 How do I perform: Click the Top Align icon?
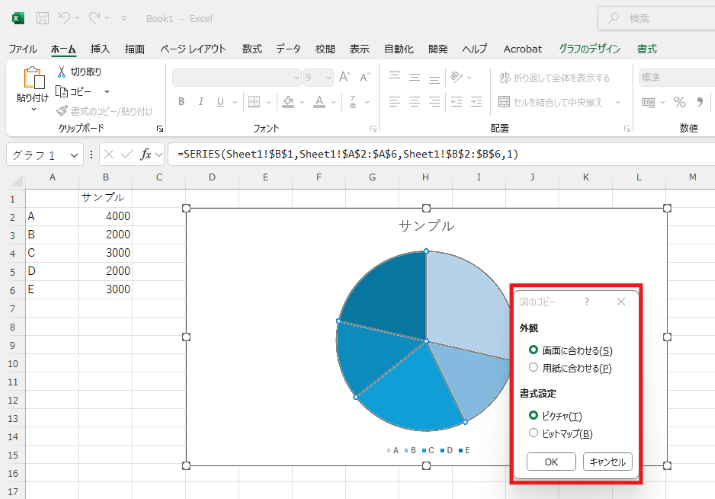click(x=394, y=76)
